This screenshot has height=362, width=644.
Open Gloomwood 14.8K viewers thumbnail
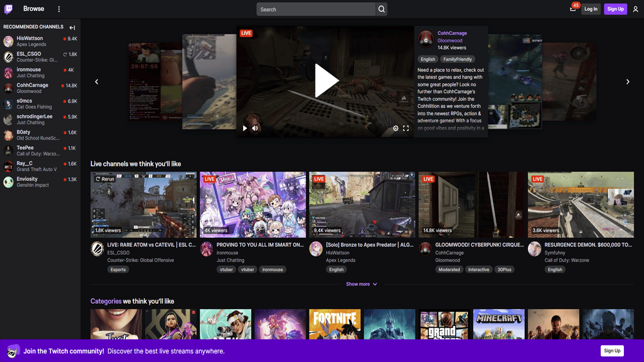(471, 205)
